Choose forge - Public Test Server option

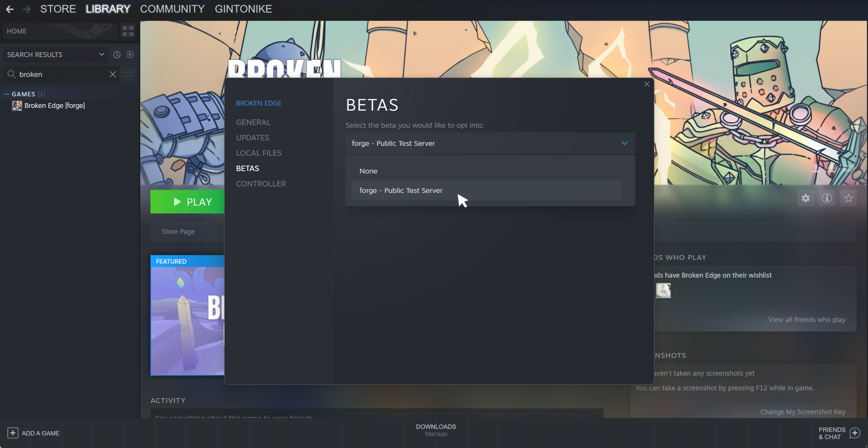(x=487, y=190)
